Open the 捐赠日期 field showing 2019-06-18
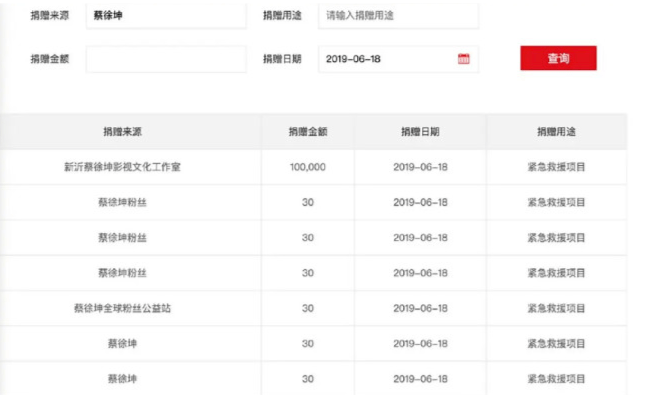The height and width of the screenshot is (395, 652). 398,59
